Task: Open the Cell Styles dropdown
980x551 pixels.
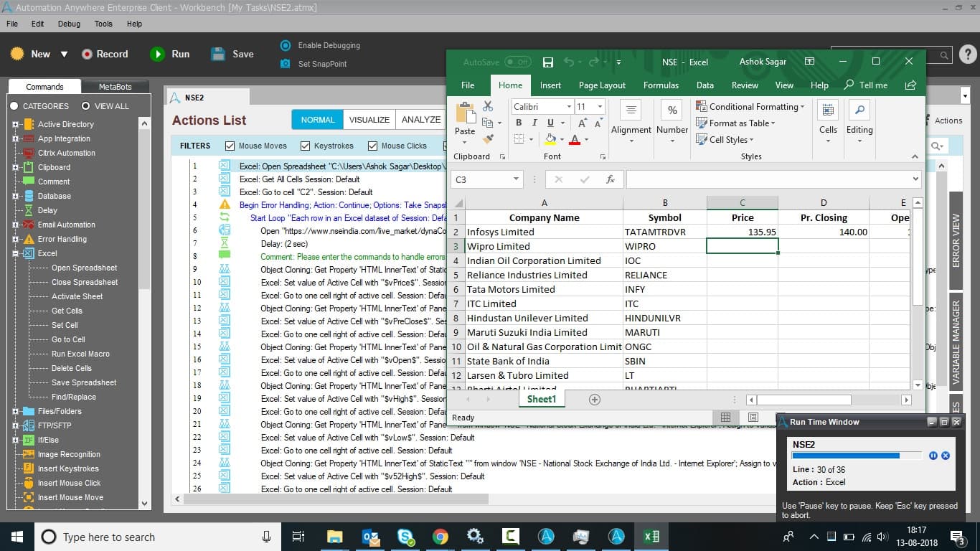Action: coord(725,139)
